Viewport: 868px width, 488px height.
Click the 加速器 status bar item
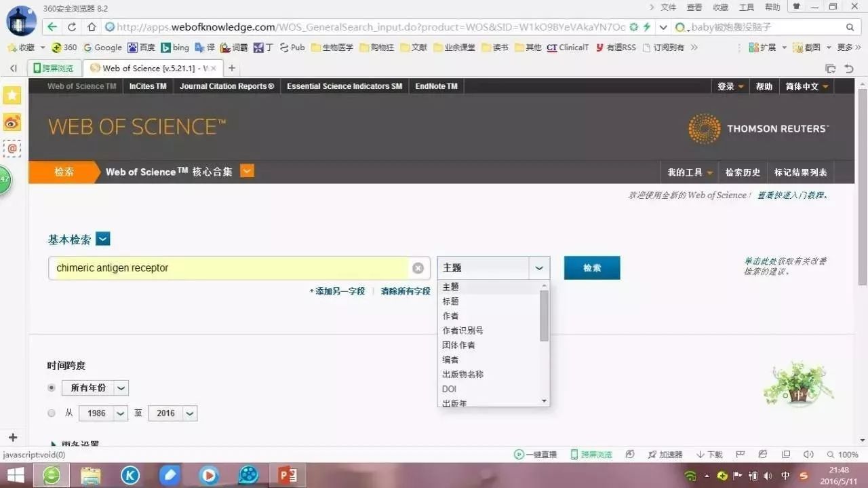point(665,455)
